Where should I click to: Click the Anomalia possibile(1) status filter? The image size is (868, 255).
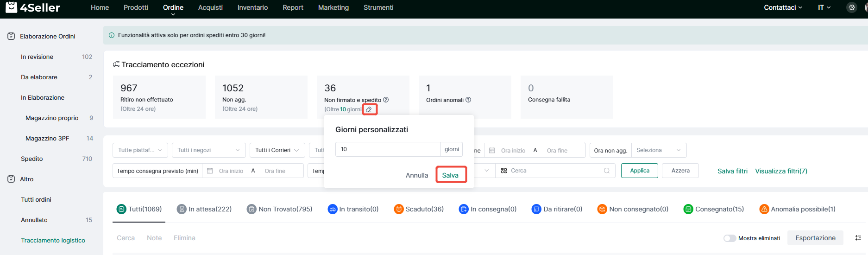[798, 209]
